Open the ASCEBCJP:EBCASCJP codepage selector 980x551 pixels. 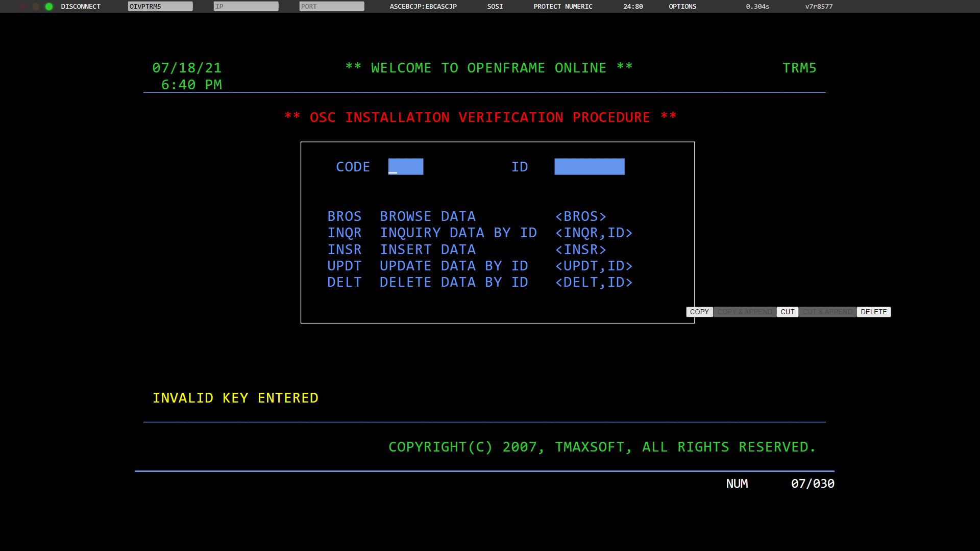coord(423,7)
